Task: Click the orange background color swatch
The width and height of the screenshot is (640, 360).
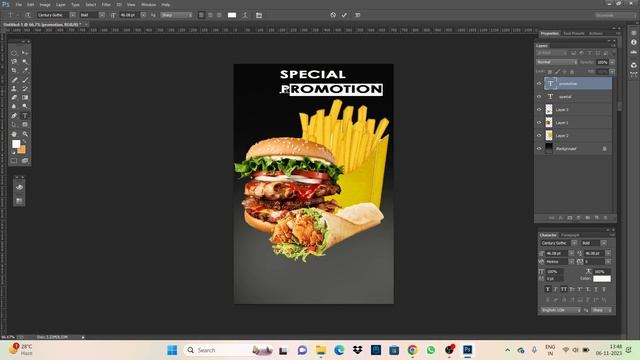Action: 22,150
